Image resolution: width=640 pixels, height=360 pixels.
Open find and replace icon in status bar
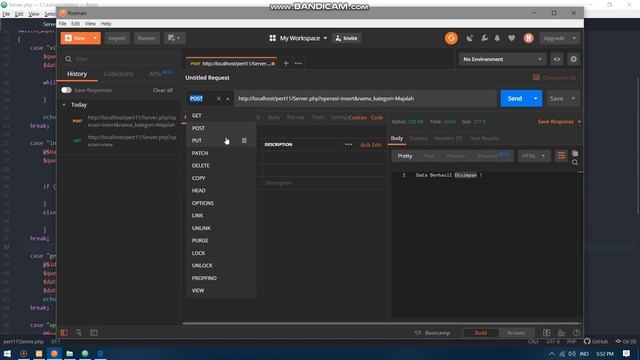(79, 333)
